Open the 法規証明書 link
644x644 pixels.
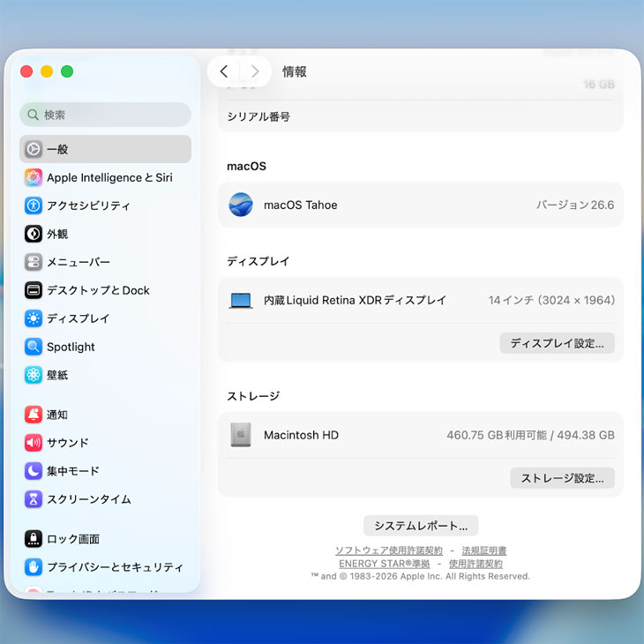point(483,550)
